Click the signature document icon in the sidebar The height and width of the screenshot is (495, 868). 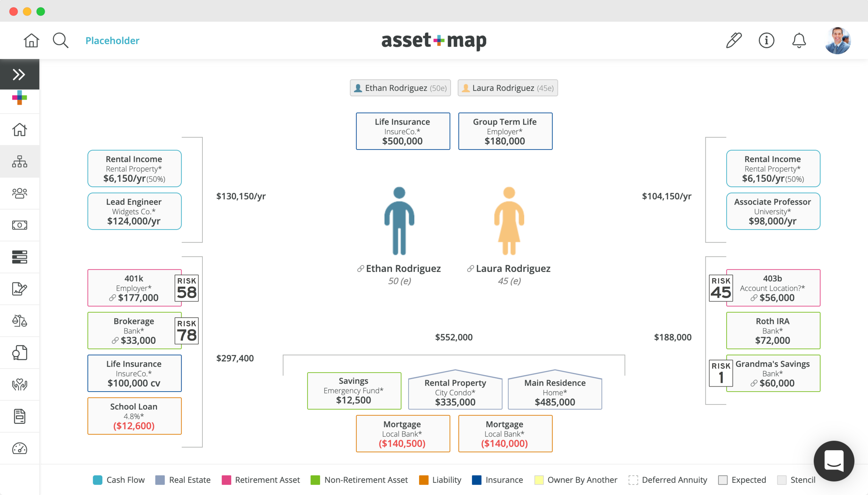20,289
